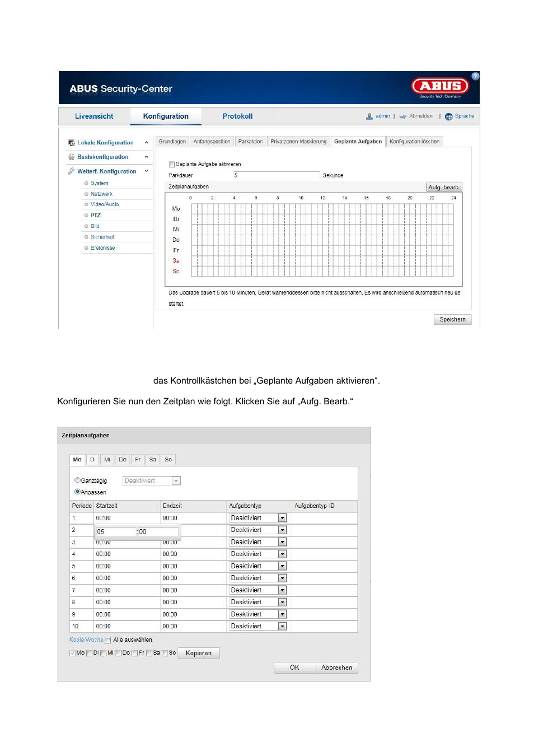Click the Sprache link

(x=465, y=116)
